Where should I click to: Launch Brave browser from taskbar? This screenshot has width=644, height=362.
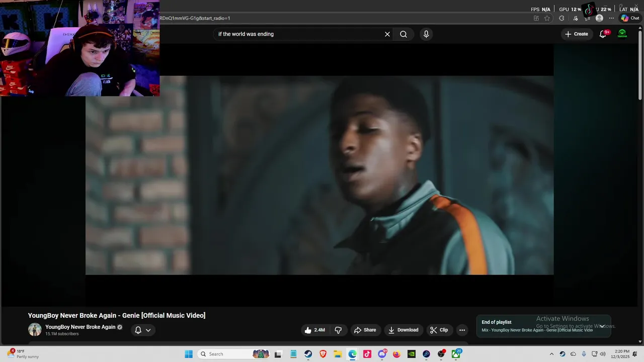pos(323,354)
